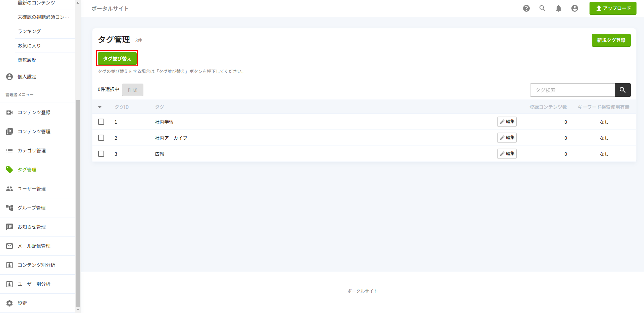Screen dimensions: 644x313
Task: Click the ユーザー管理 people icon
Action: 10,189
